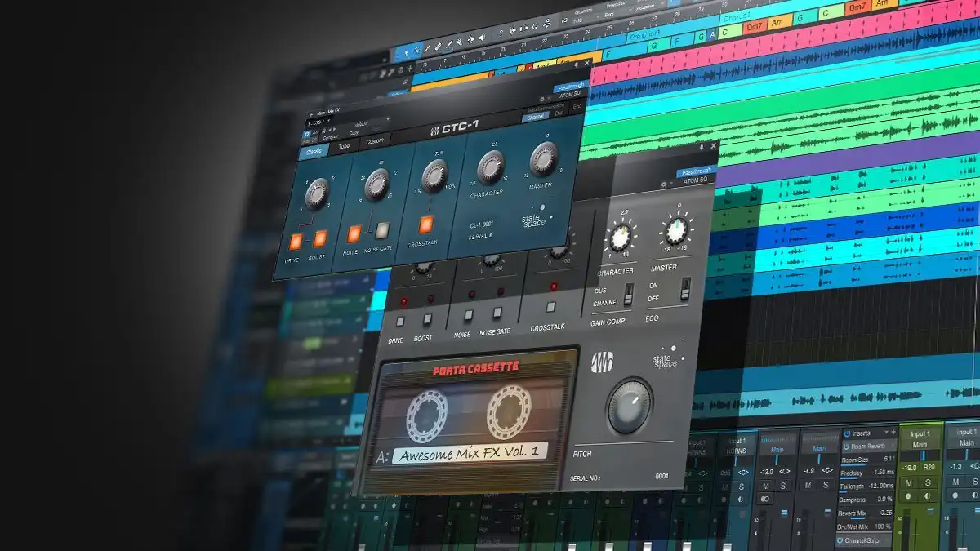Toggle the Noise Gate button in Porta Cassette
980x551 pixels.
(497, 313)
